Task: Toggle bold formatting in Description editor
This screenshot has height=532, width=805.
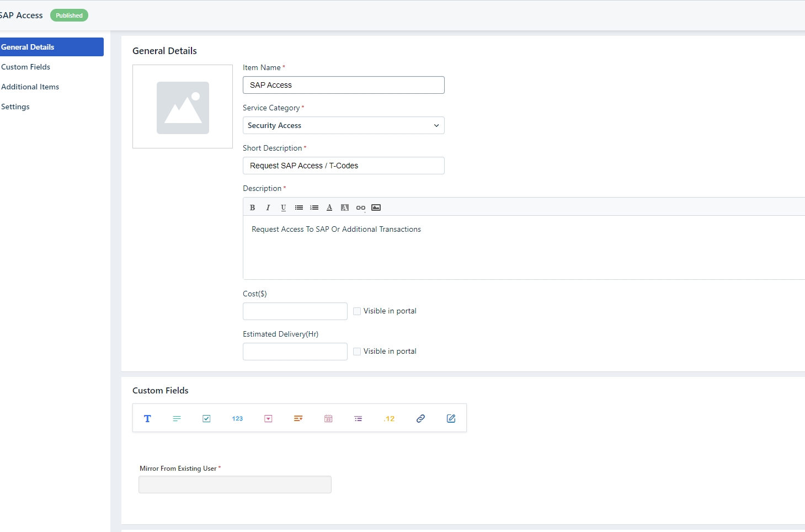Action: (x=252, y=208)
